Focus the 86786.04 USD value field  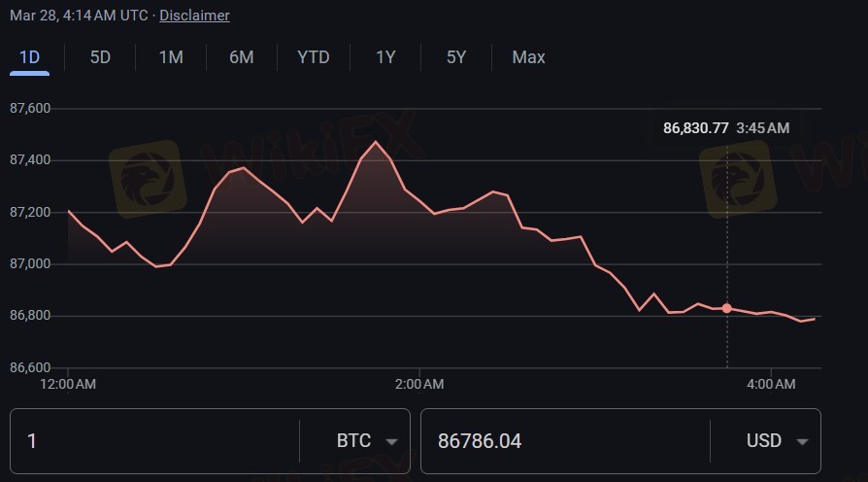(x=563, y=441)
